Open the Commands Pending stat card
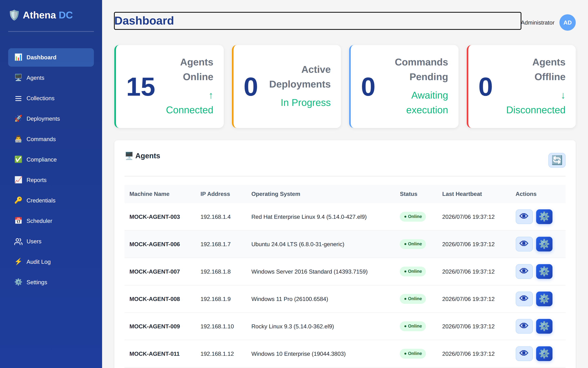The height and width of the screenshot is (368, 588). point(404,86)
